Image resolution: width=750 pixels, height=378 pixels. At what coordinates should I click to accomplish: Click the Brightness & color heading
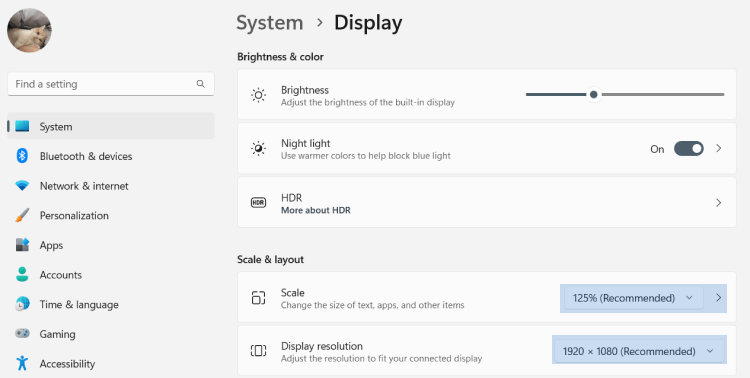point(280,57)
